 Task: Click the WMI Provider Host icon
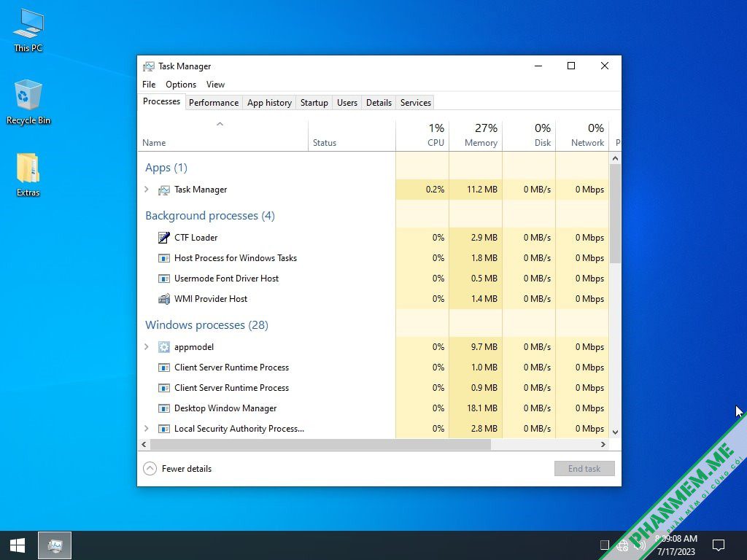164,299
